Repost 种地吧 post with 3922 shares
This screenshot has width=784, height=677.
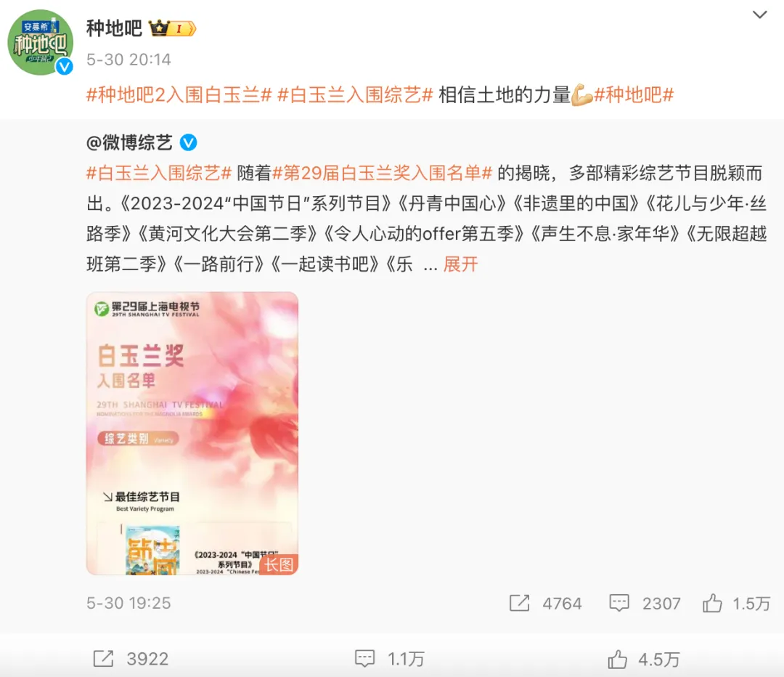pyautogui.click(x=131, y=659)
